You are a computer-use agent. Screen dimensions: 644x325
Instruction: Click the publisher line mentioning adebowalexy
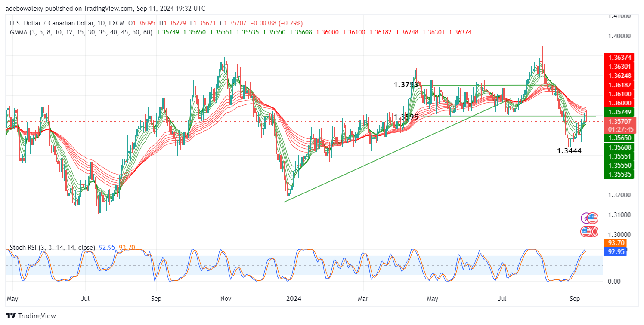pos(105,9)
